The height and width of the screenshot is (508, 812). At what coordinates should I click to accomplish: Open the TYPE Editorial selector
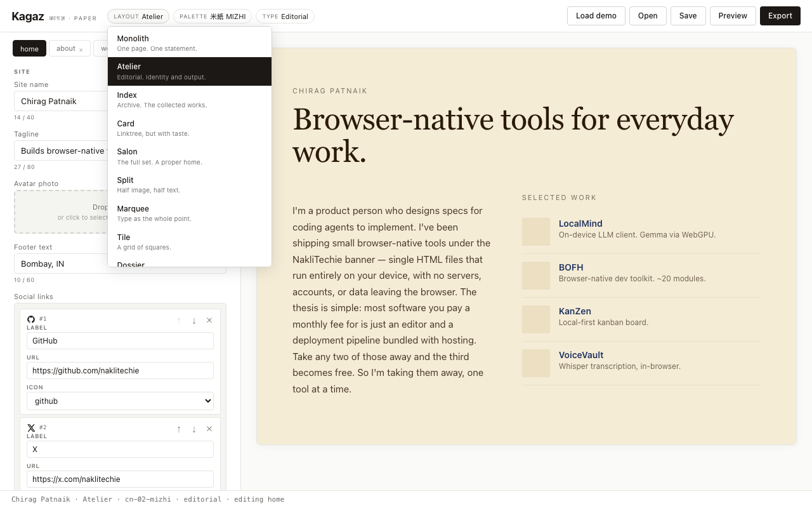pyautogui.click(x=284, y=16)
